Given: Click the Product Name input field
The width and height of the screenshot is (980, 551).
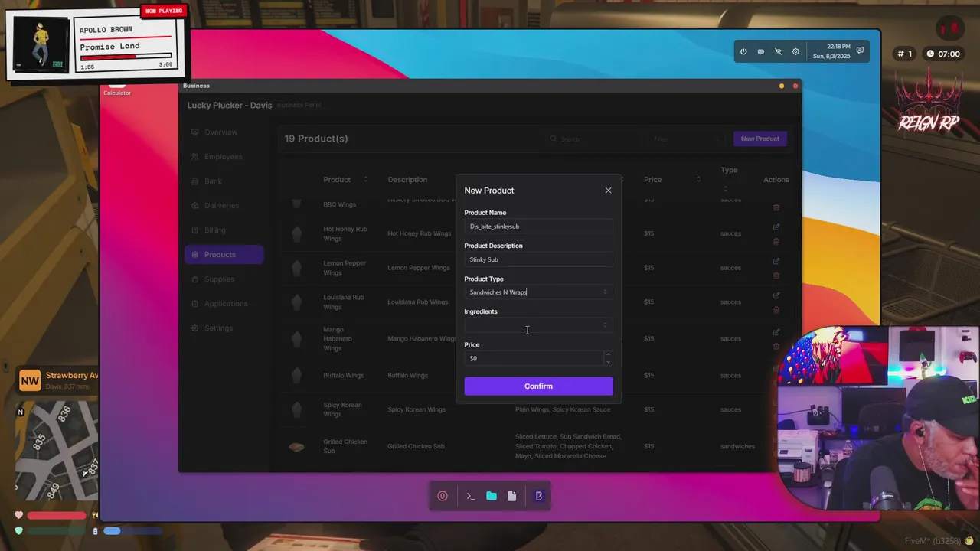Looking at the screenshot, I should click(x=538, y=227).
